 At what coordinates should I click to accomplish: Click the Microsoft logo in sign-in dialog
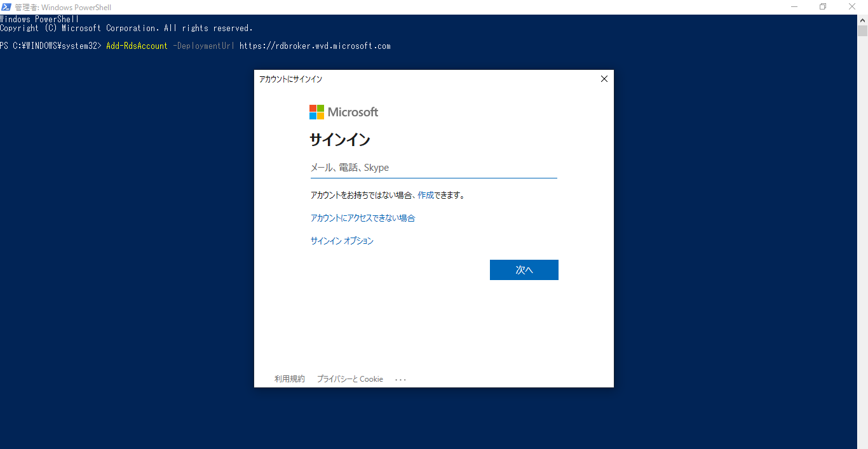[344, 112]
